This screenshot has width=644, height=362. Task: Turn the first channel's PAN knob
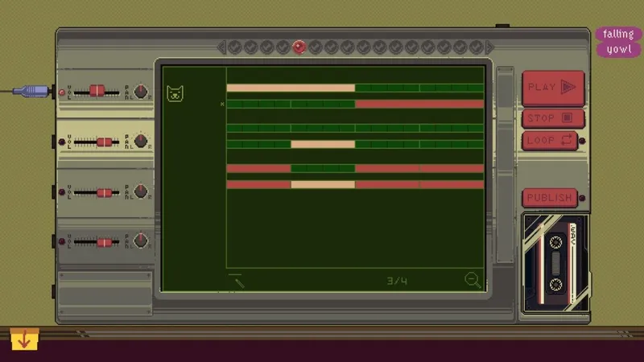(x=141, y=91)
